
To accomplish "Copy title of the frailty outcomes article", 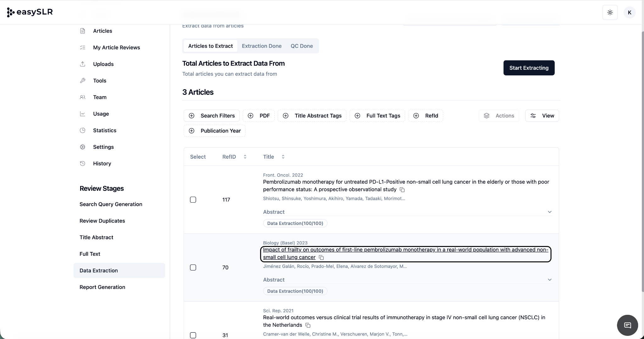I will [321, 258].
